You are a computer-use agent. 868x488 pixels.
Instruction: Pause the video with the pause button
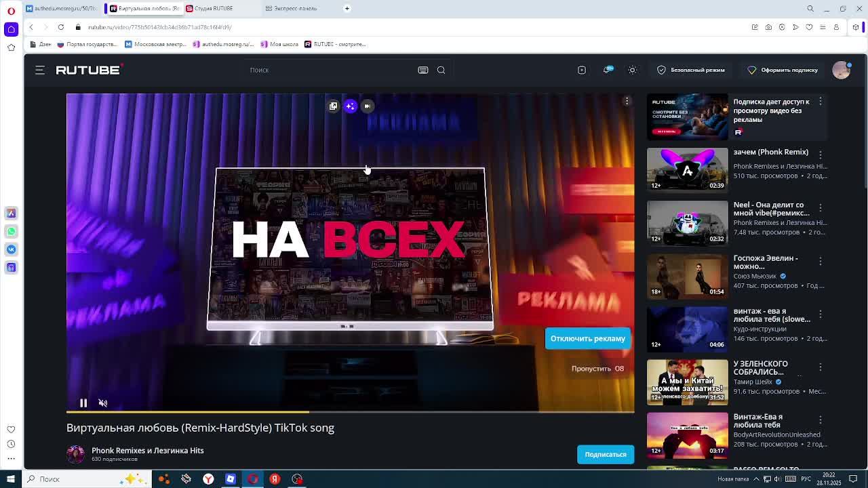[x=83, y=403]
